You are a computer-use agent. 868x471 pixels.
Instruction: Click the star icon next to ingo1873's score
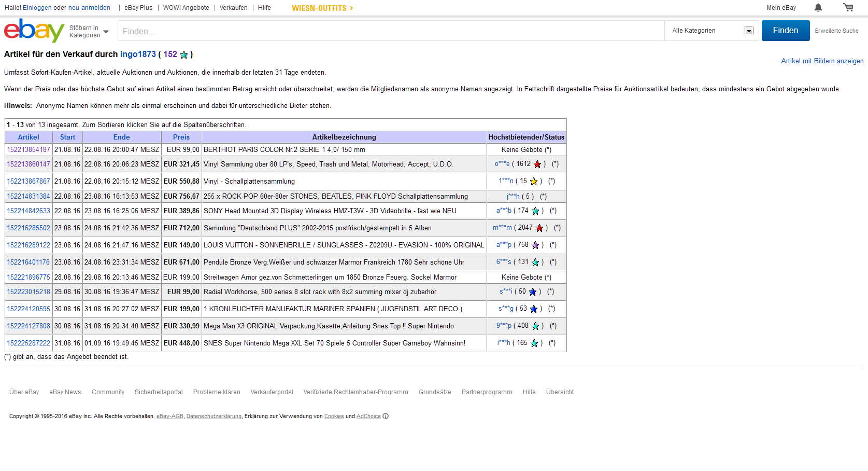(184, 55)
